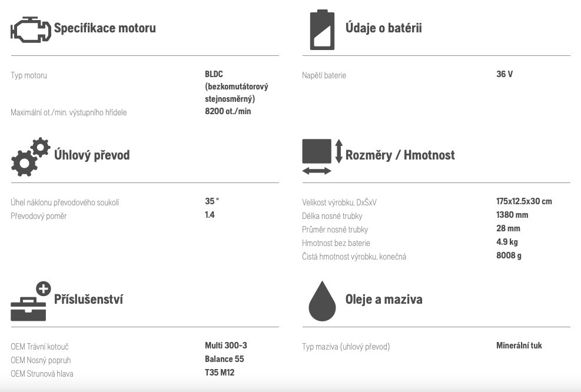Click the Oleje a maziva heading
The image size is (581, 392).
[383, 300]
